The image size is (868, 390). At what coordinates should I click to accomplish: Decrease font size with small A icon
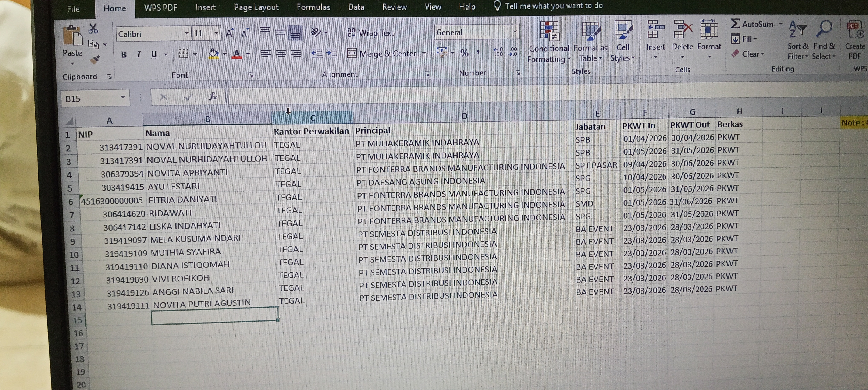(x=245, y=33)
